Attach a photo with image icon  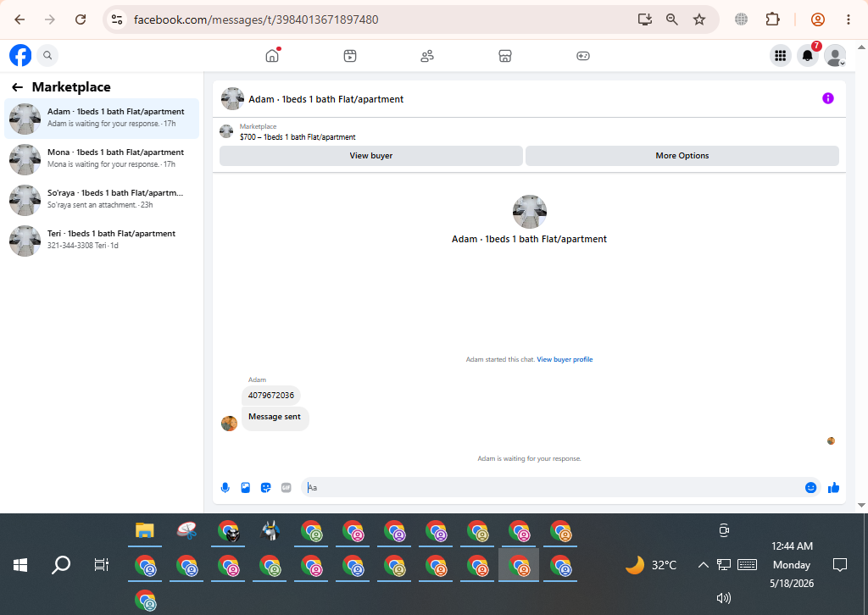[x=246, y=488]
